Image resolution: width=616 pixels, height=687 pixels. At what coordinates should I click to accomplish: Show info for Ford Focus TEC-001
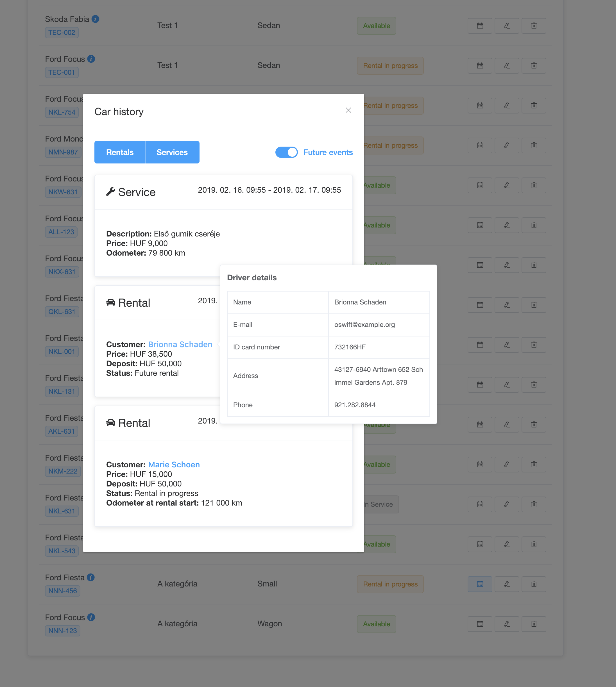[91, 59]
